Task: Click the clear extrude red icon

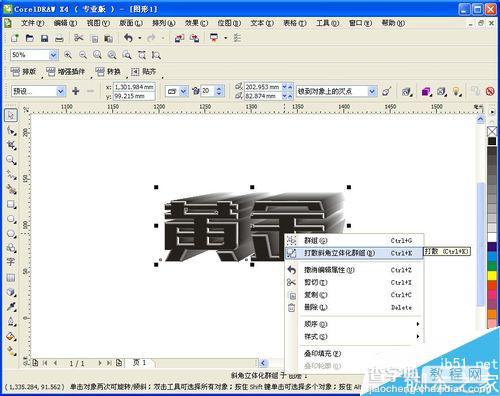Action: [x=490, y=91]
